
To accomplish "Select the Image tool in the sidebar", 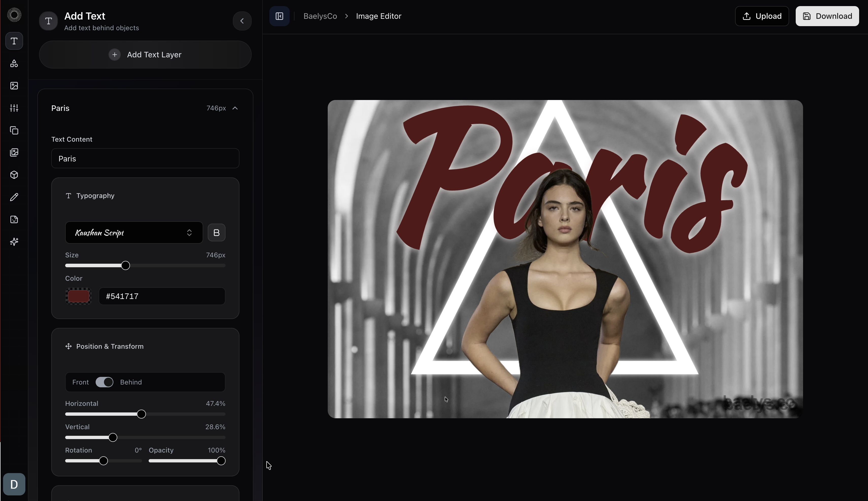I will [14, 86].
